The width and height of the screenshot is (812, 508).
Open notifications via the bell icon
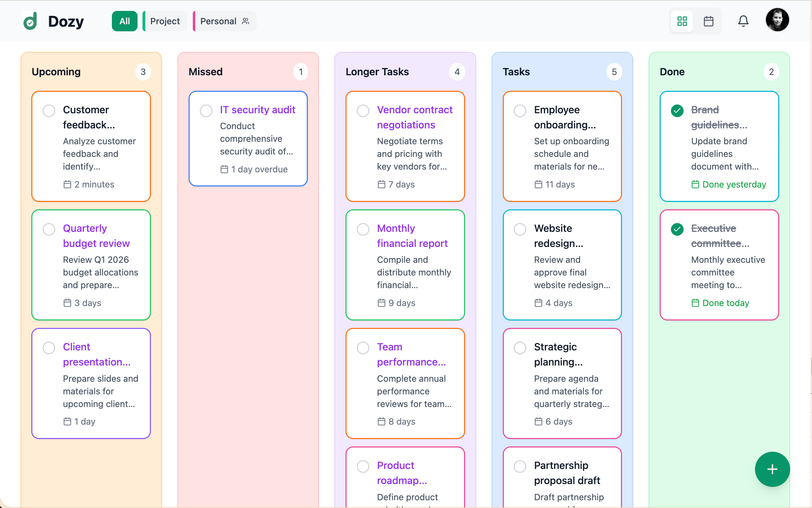[743, 21]
